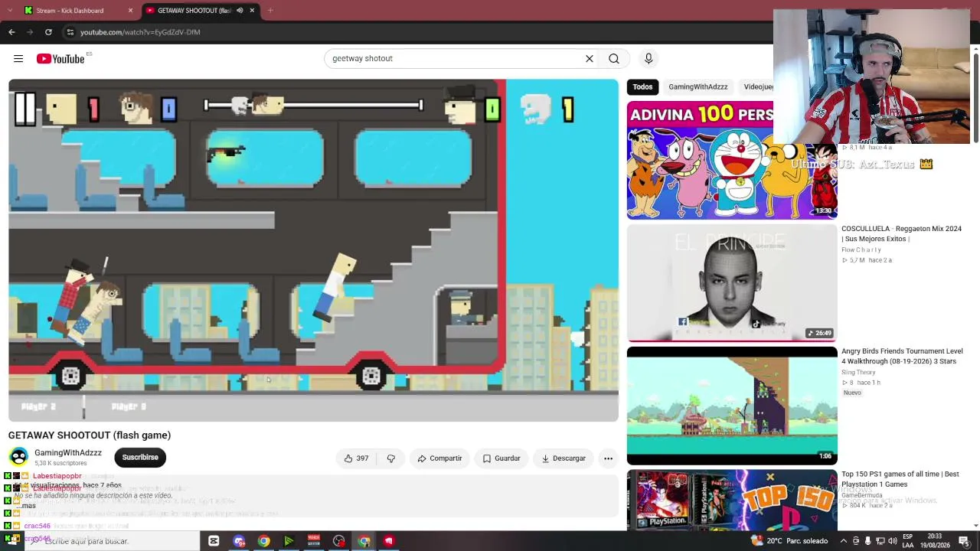Viewport: 980px width, 551px height.
Task: Open the YouTube hamburger guide menu
Action: click(18, 59)
